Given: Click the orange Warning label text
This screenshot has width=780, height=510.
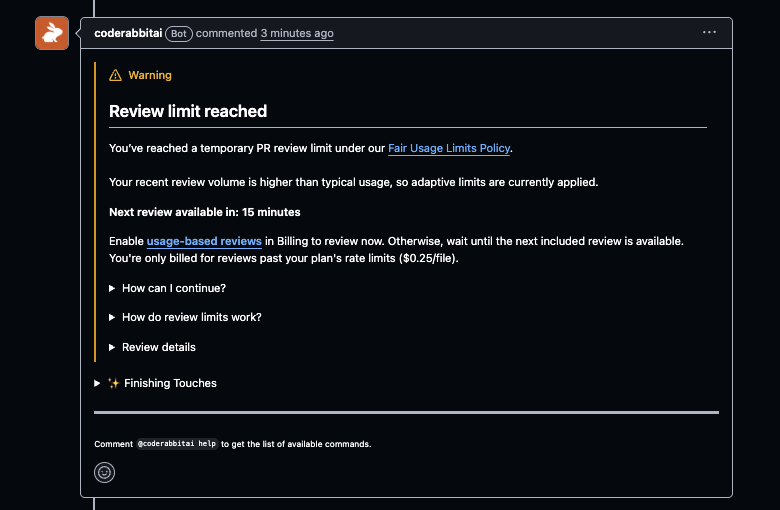Looking at the screenshot, I should (x=150, y=75).
